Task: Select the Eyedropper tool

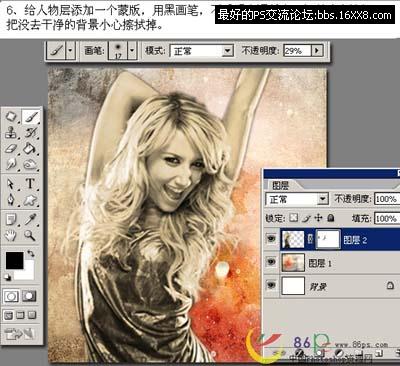Action: (x=30, y=220)
